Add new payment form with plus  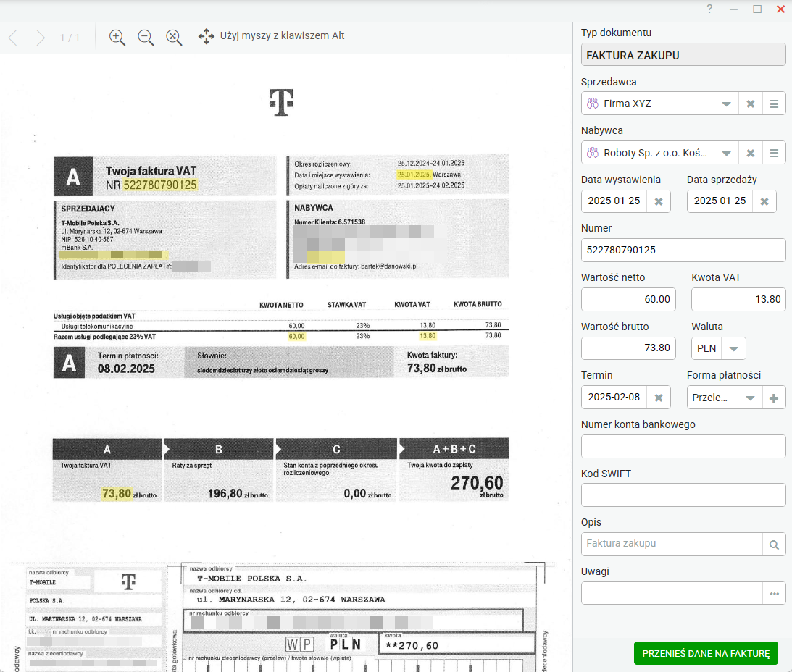(x=774, y=398)
